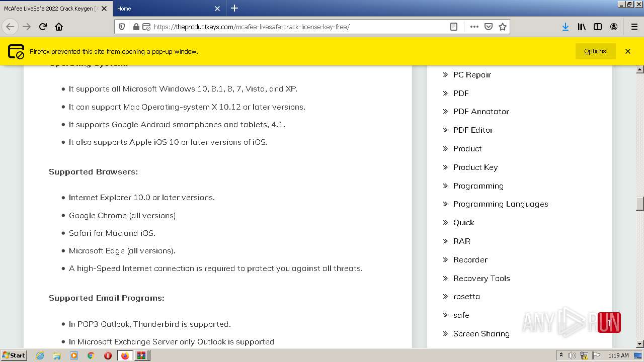
Task: Click the page scrollbar thumb
Action: pyautogui.click(x=640, y=204)
